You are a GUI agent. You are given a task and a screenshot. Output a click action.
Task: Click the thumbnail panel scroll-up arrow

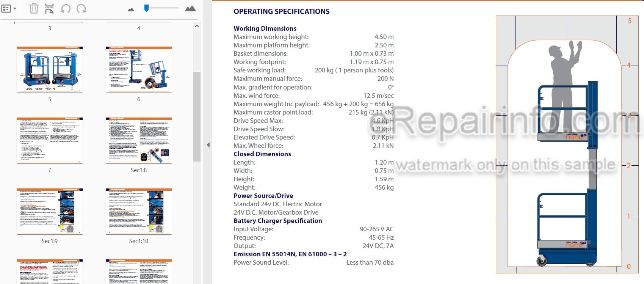click(x=196, y=26)
